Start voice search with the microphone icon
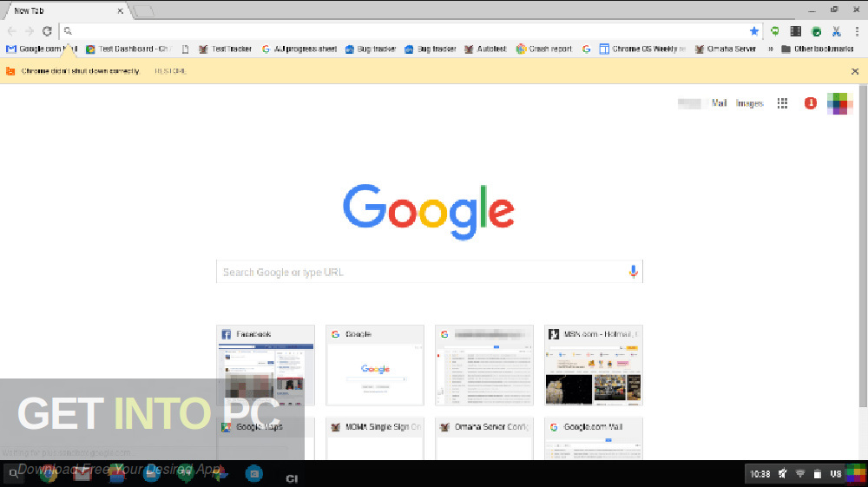Image resolution: width=868 pixels, height=487 pixels. [634, 272]
